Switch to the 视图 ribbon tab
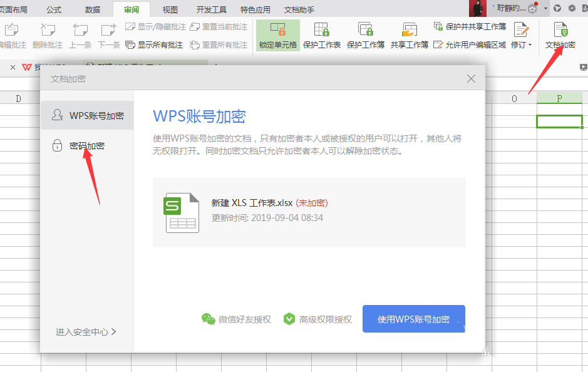 tap(170, 10)
